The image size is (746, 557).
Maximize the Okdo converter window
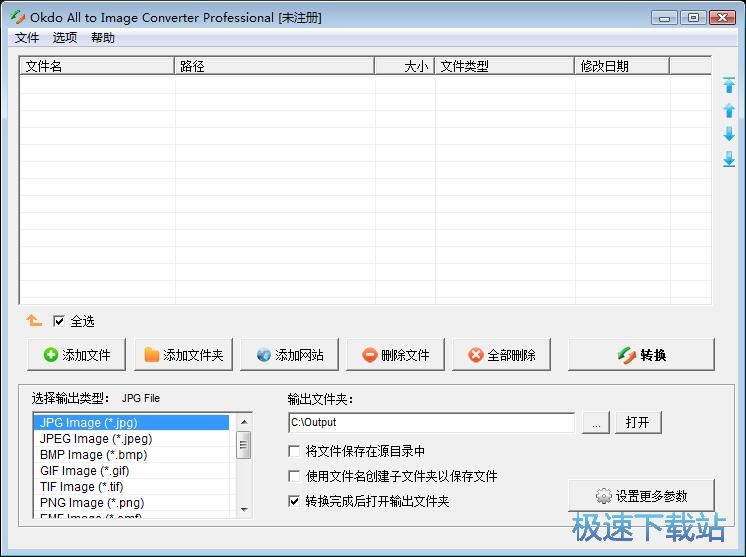pos(693,18)
